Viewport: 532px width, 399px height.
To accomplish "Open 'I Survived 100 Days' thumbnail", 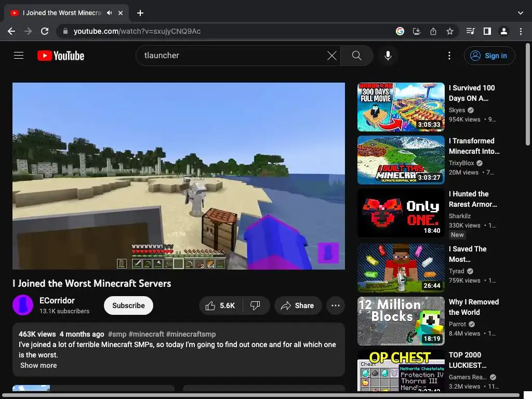I will click(x=401, y=107).
